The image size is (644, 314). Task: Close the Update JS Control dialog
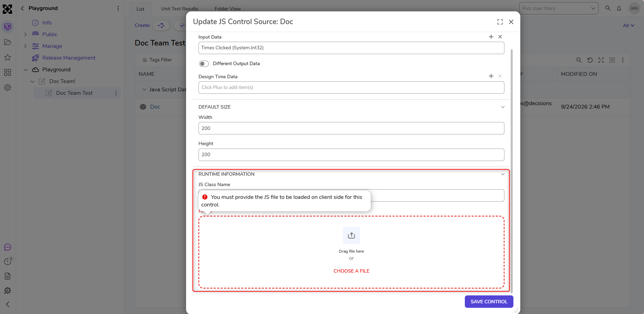[x=511, y=22]
